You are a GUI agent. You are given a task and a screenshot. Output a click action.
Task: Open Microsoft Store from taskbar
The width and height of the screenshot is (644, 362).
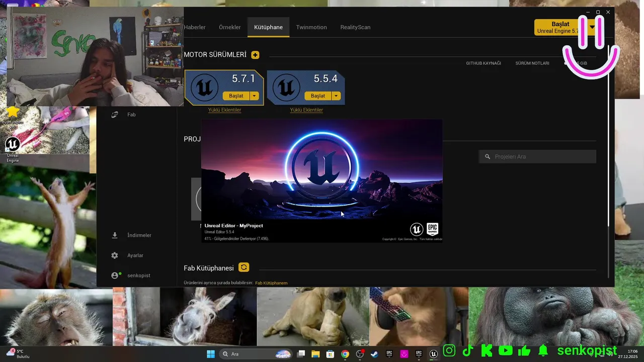click(330, 354)
